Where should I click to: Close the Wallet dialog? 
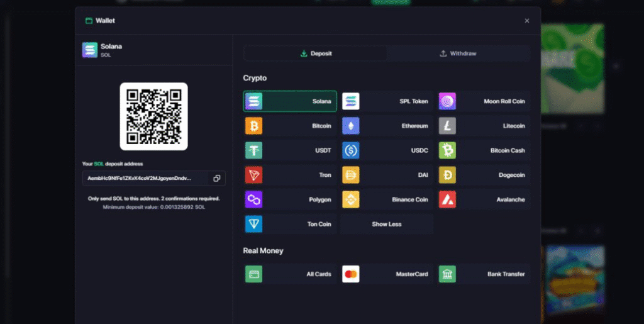(527, 21)
